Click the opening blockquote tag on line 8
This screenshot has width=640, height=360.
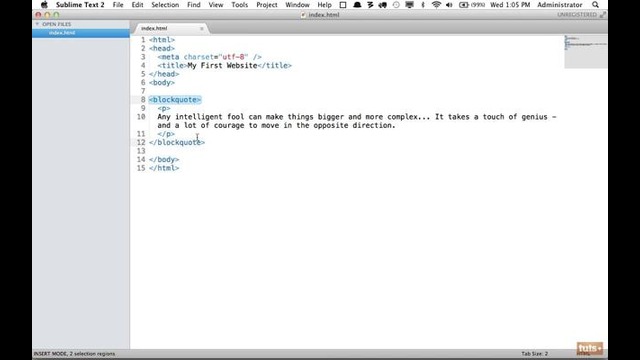click(175, 100)
